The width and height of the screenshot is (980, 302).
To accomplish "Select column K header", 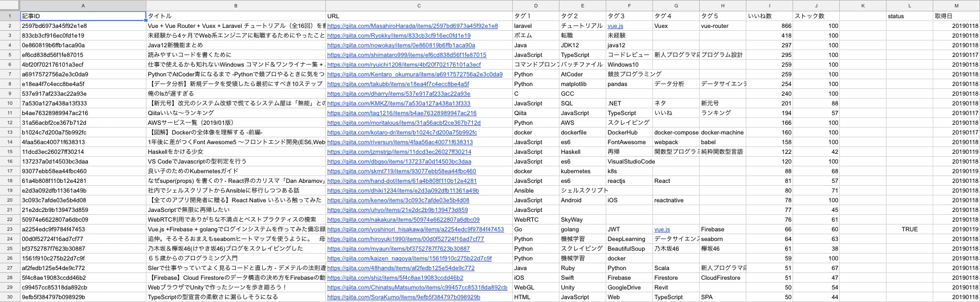I will [x=863, y=6].
